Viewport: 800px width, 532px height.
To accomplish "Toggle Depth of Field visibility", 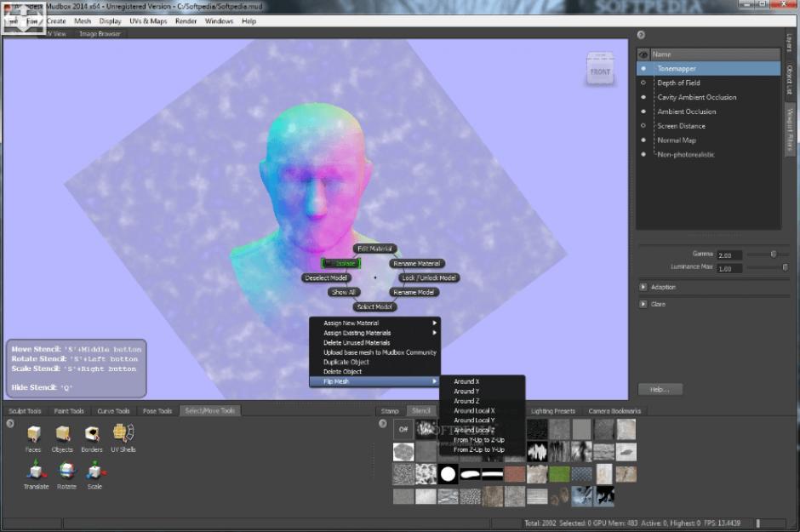I will coord(643,83).
